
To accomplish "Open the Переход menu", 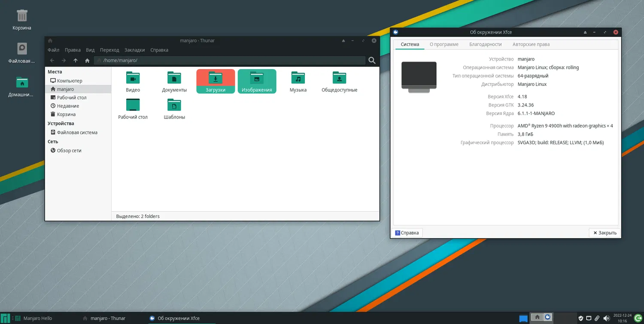I will pyautogui.click(x=109, y=50).
